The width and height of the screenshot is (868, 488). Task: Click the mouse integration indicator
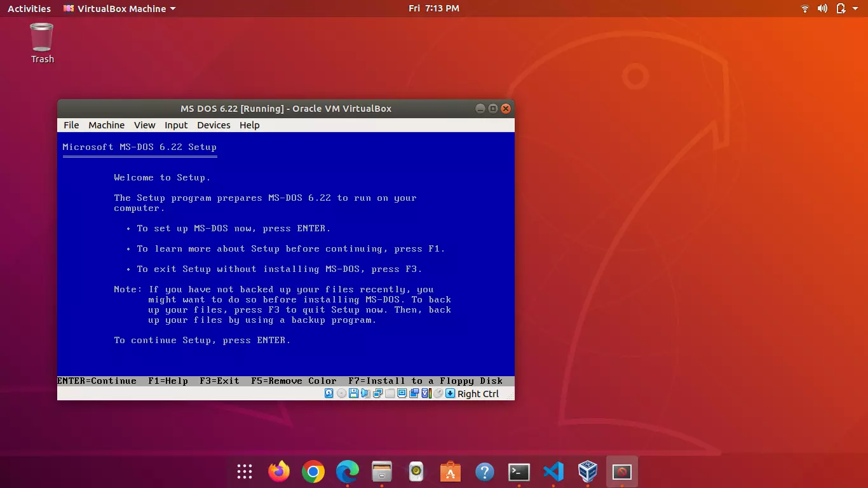[438, 393]
